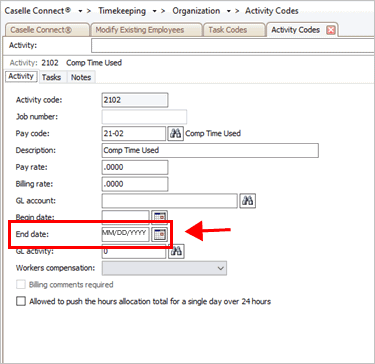The width and height of the screenshot is (375, 364).
Task: Click the Comp Time Used label beside Pay code
Action: [x=213, y=134]
